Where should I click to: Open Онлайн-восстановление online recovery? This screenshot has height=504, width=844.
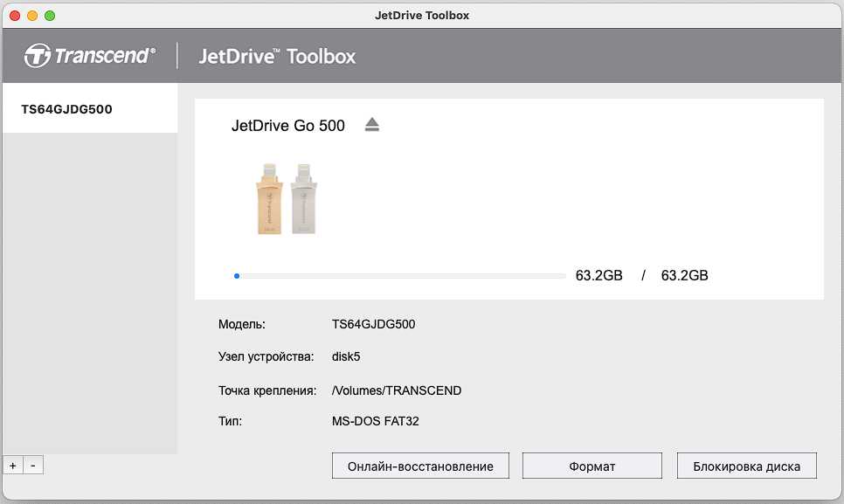(x=420, y=466)
